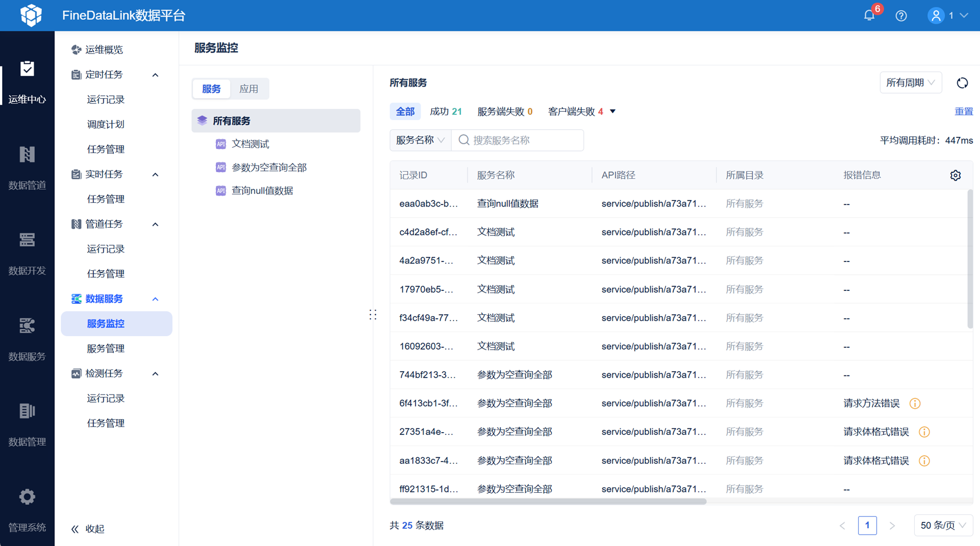This screenshot has height=546, width=980.
Task: Click the refresh icon beside 所有周期
Action: [x=962, y=83]
